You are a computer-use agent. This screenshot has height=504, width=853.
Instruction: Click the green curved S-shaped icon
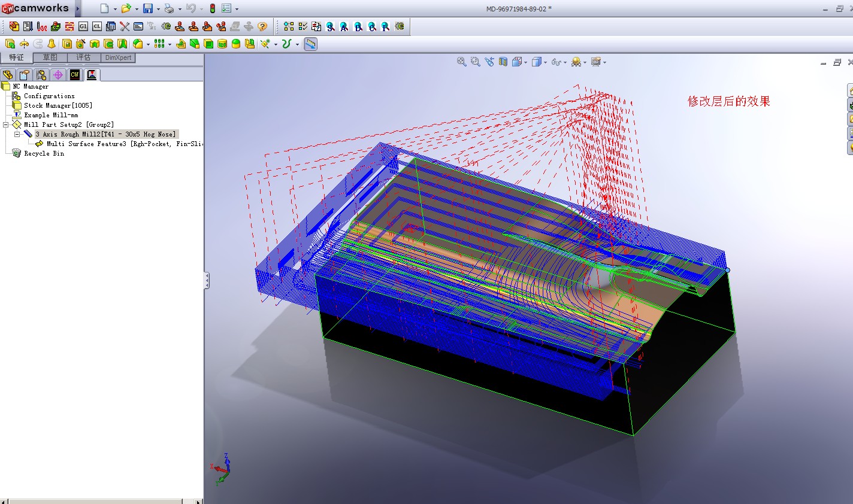click(286, 44)
